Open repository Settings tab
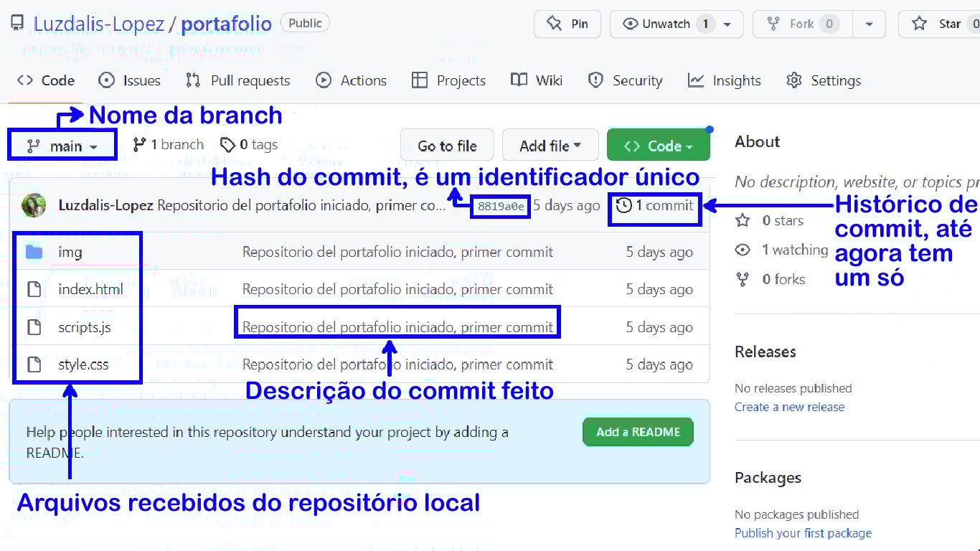 click(823, 80)
